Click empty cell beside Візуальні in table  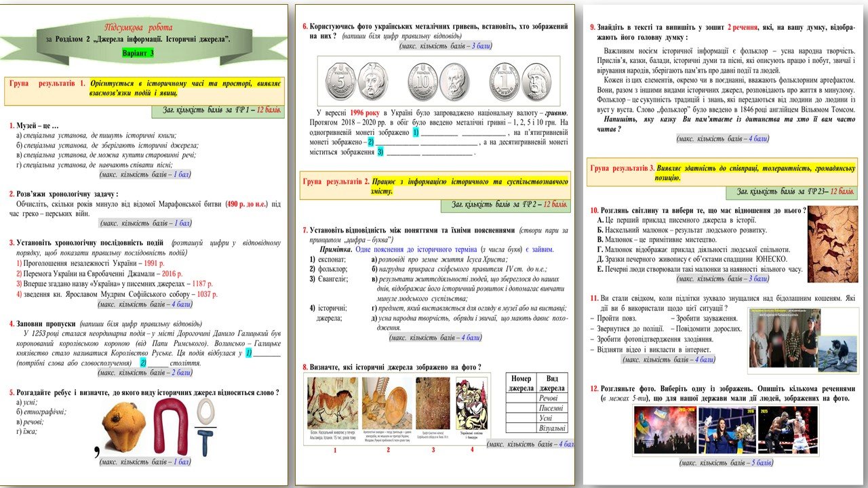pos(520,428)
